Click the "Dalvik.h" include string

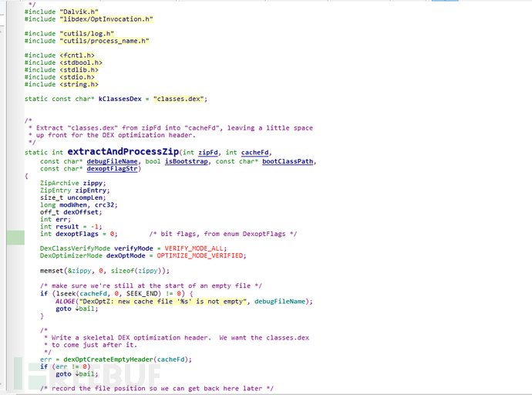click(x=81, y=12)
